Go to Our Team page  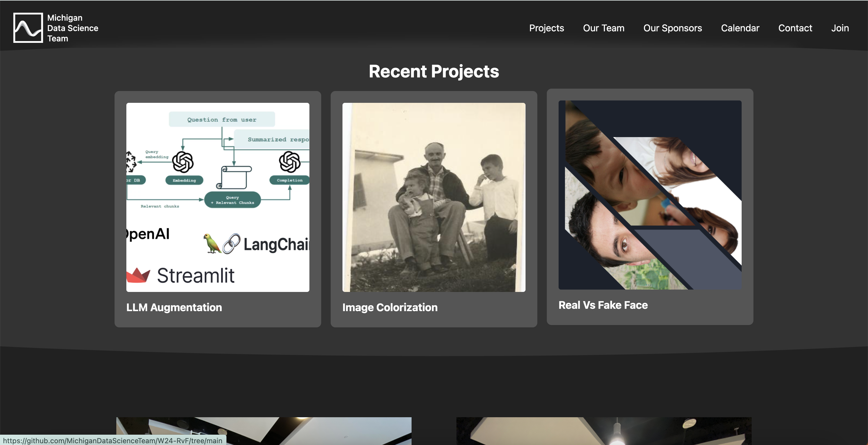point(603,28)
